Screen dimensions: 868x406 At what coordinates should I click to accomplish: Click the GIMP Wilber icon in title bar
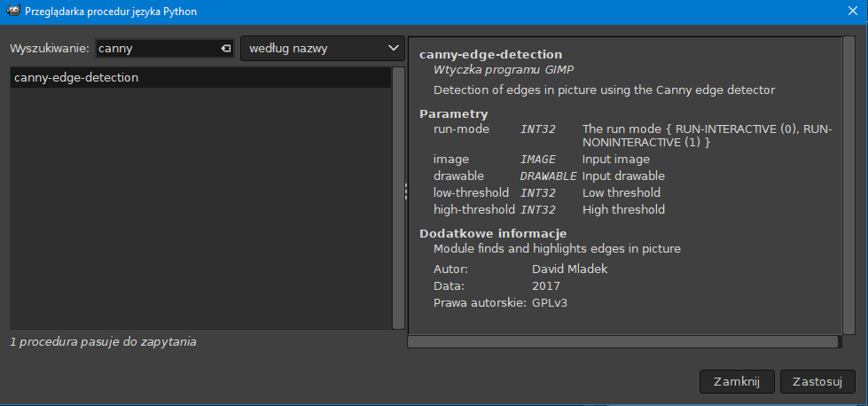point(12,11)
